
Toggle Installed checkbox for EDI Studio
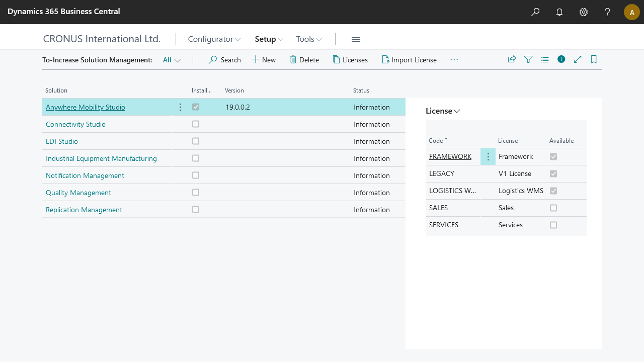[196, 141]
